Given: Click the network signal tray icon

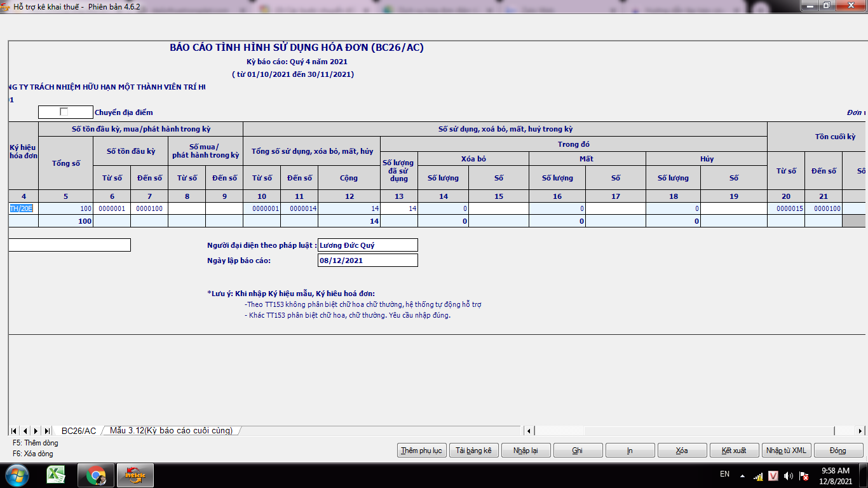Looking at the screenshot, I should tap(758, 475).
